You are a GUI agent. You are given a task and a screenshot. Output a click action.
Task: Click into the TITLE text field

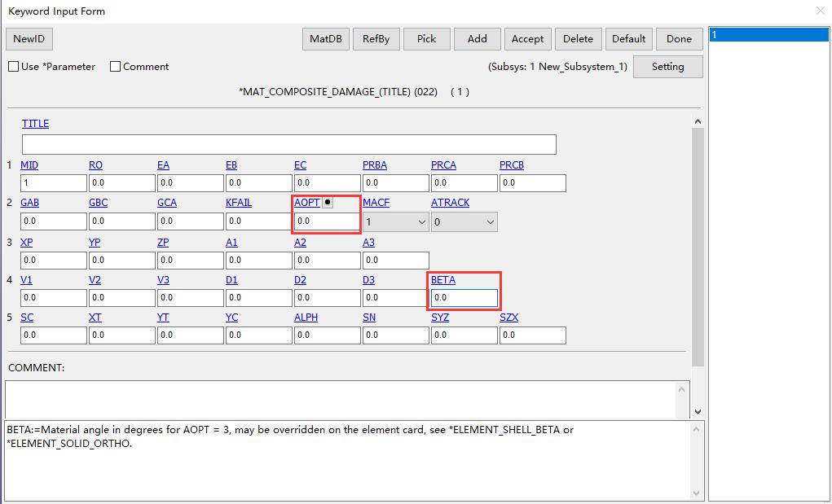click(x=288, y=145)
